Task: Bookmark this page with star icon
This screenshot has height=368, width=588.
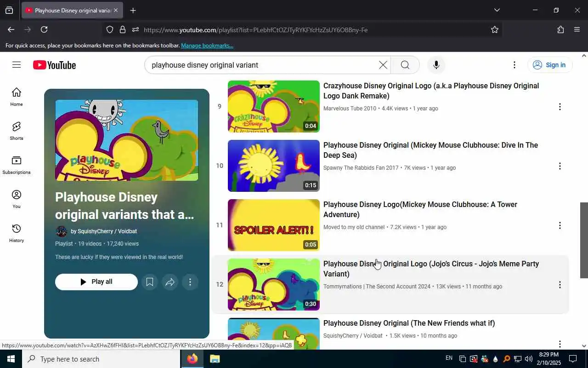Action: point(495,29)
